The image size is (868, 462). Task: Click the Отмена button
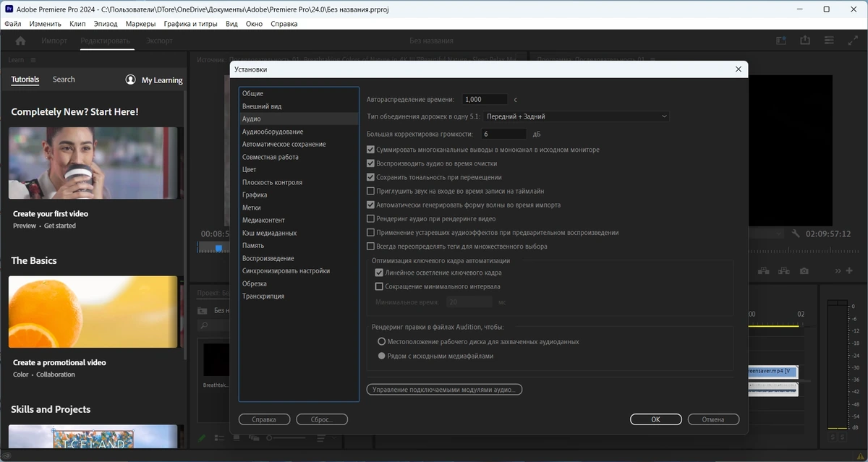coord(713,419)
